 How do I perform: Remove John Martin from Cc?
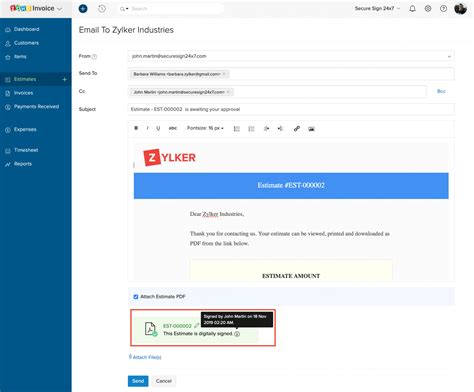point(228,92)
